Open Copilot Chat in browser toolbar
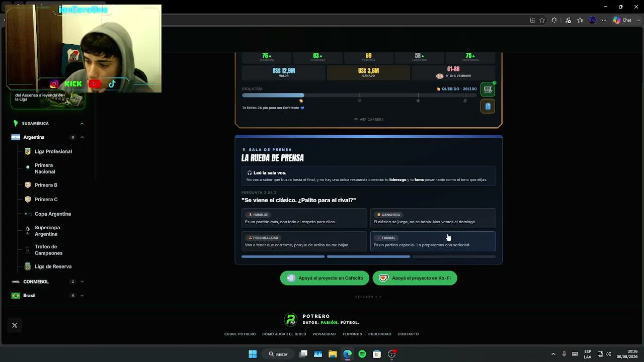This screenshot has width=644, height=362. tap(622, 20)
